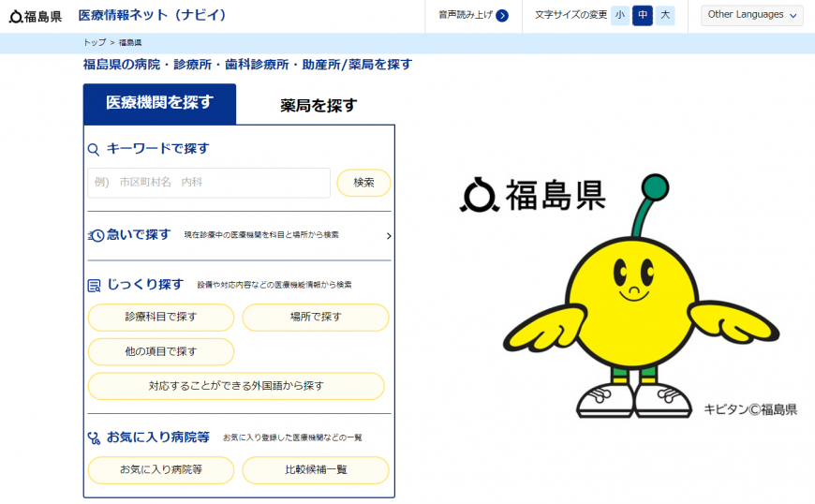
Task: Click the 医療情報ネット（ナビイ）site title
Action: tap(152, 15)
